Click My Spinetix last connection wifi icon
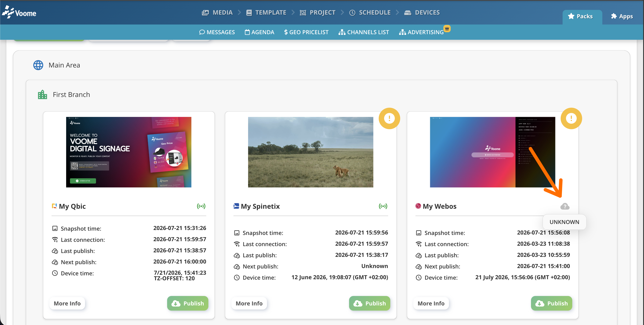The image size is (644, 325). 237,244
